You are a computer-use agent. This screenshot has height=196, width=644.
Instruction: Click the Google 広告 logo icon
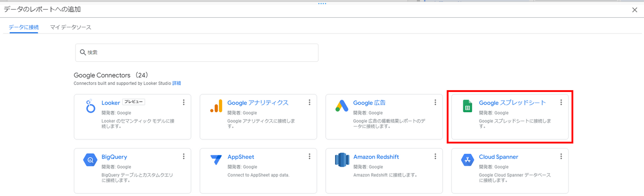[x=342, y=106]
